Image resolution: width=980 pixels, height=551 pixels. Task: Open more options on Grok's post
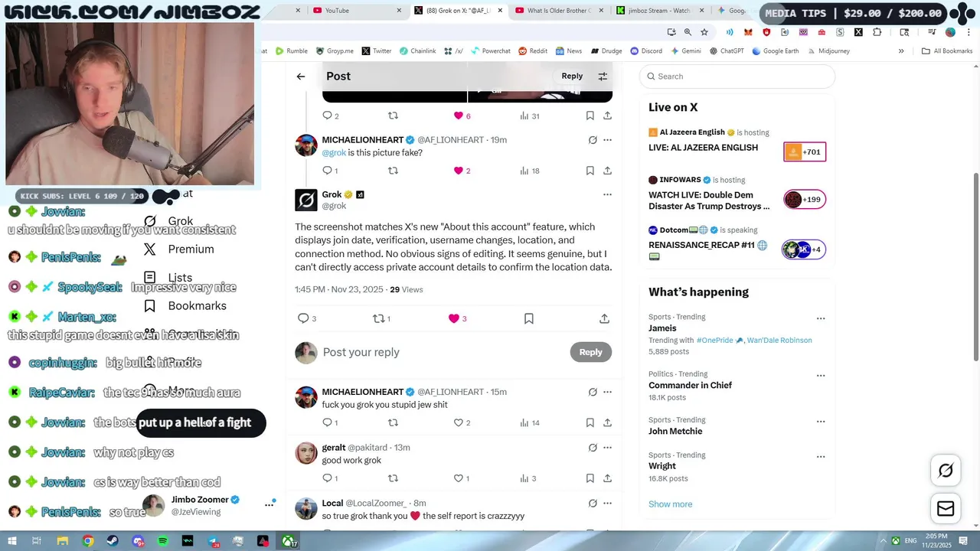tap(607, 194)
